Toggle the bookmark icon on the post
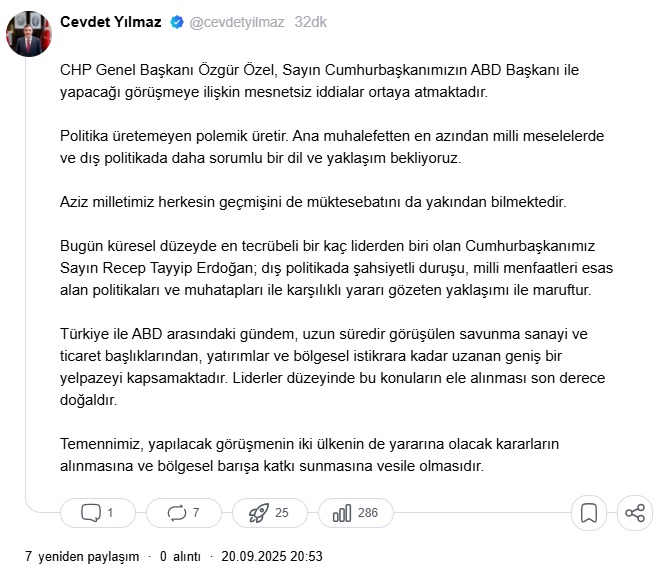Image resolution: width=665 pixels, height=575 pixels. pyautogui.click(x=589, y=513)
